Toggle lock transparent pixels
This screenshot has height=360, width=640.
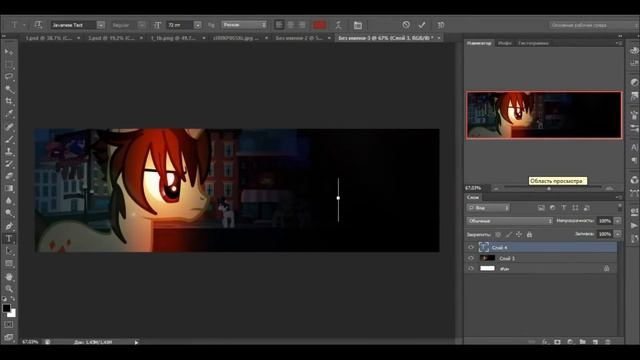[x=498, y=234]
